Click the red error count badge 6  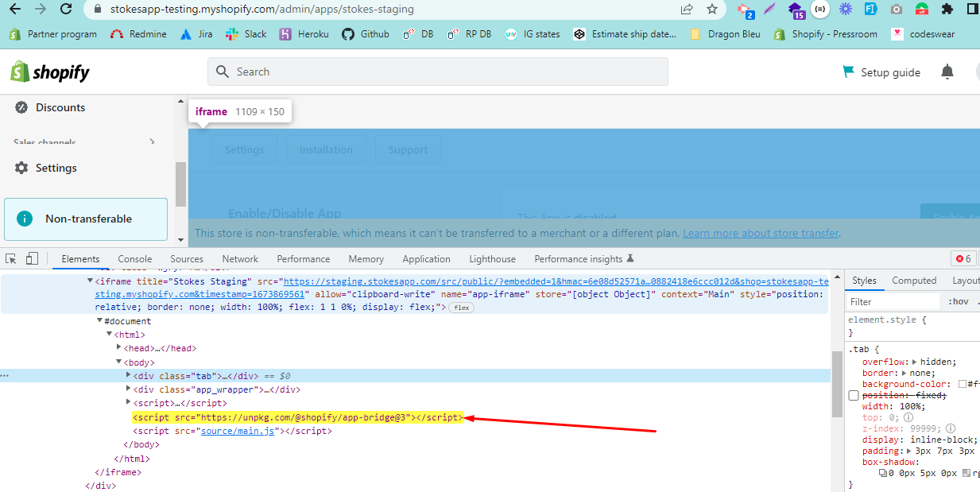[963, 259]
